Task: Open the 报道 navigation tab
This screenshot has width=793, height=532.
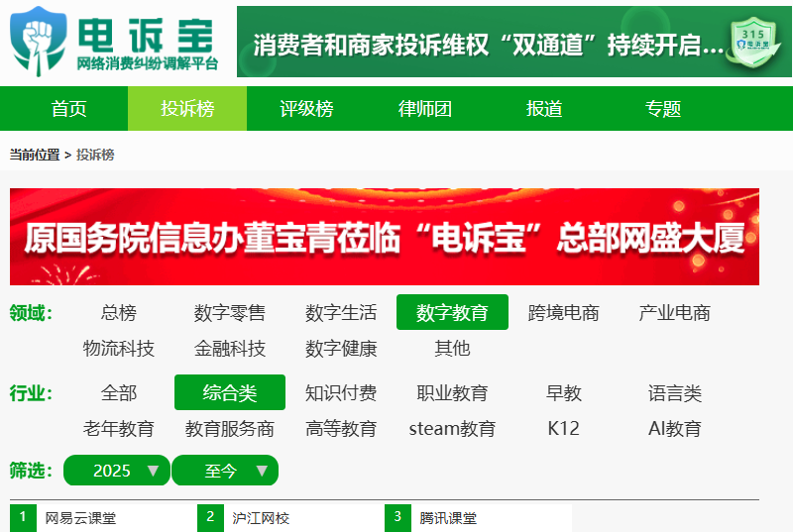Action: [x=543, y=109]
